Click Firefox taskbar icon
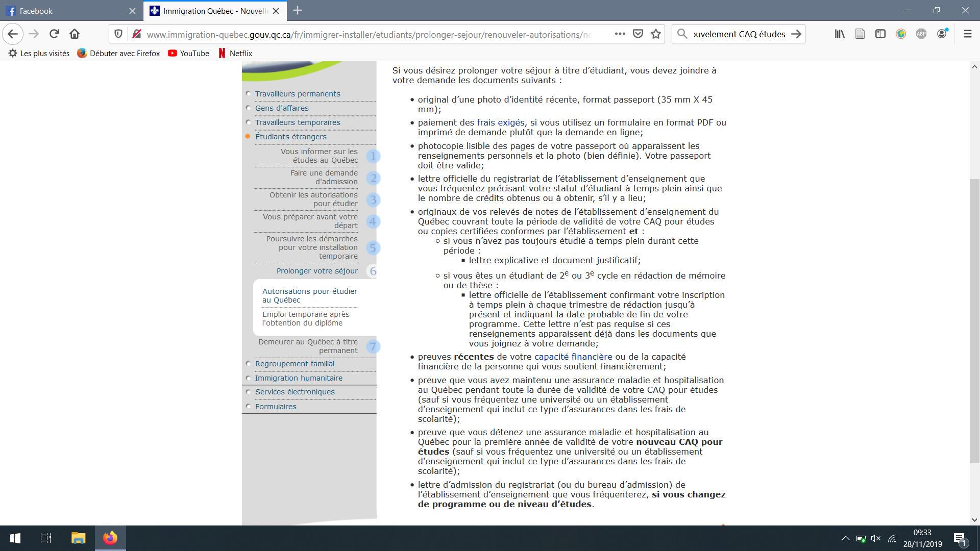The image size is (980, 551). click(x=110, y=538)
